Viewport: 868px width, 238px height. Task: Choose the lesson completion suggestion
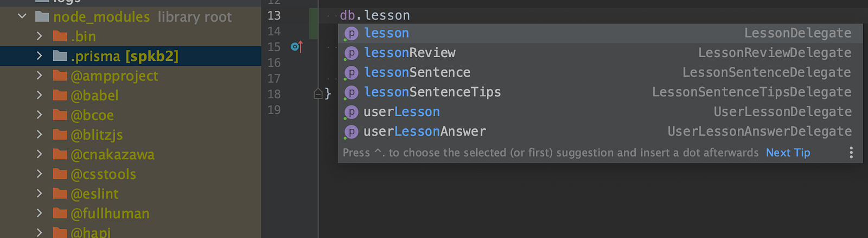387,33
